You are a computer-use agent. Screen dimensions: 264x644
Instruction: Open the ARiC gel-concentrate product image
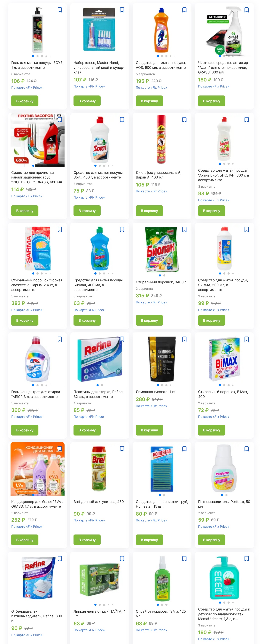pyautogui.click(x=38, y=359)
